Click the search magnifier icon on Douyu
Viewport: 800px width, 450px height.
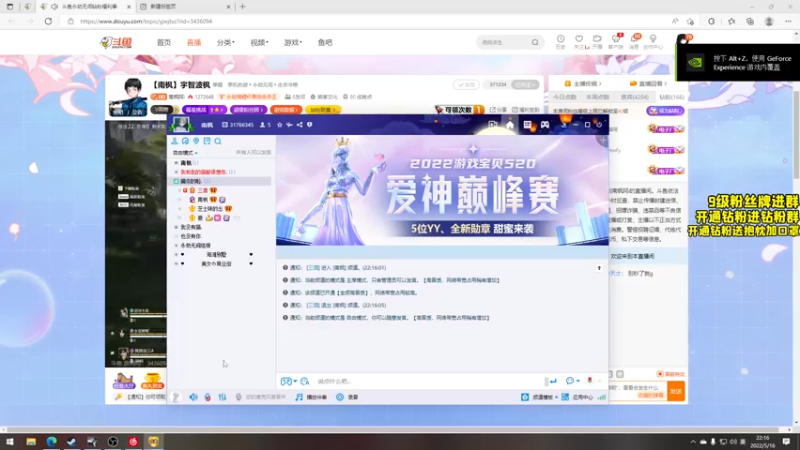pos(535,42)
